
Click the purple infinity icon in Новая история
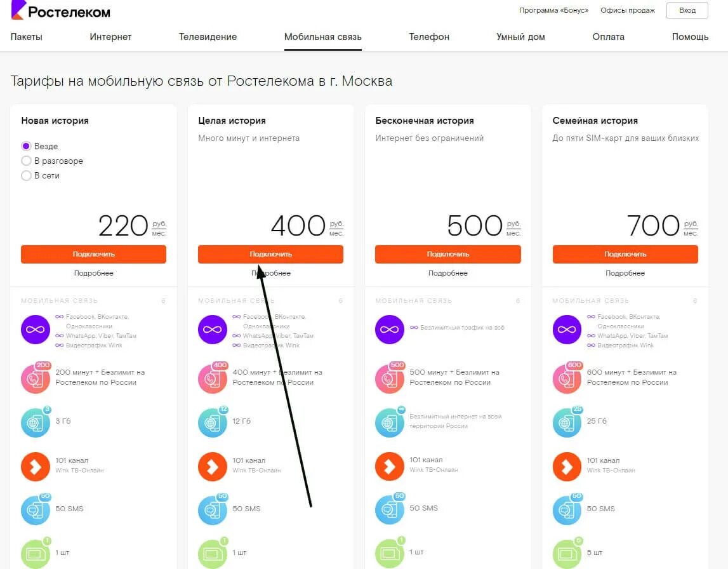(x=36, y=330)
